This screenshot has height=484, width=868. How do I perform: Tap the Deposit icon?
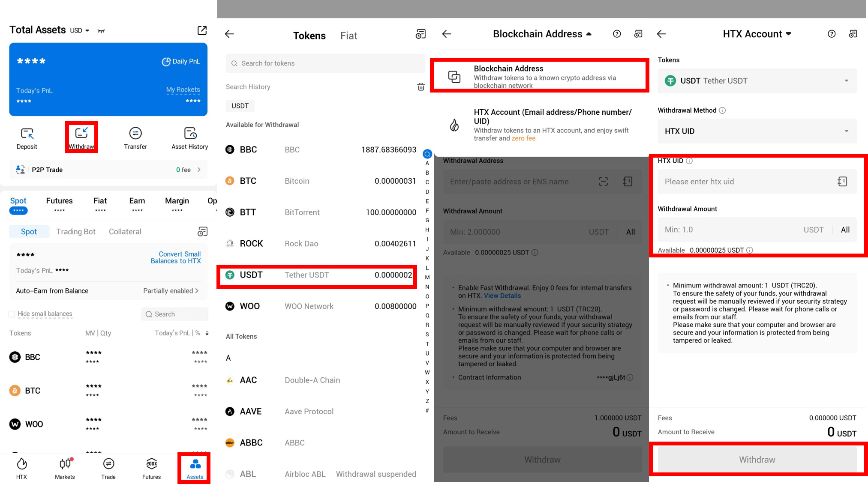pyautogui.click(x=27, y=134)
